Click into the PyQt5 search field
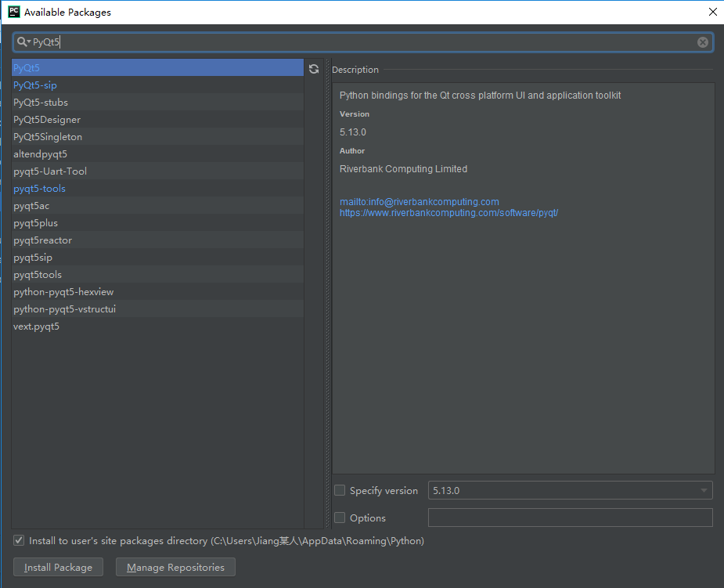Image resolution: width=724 pixels, height=588 pixels. click(362, 42)
